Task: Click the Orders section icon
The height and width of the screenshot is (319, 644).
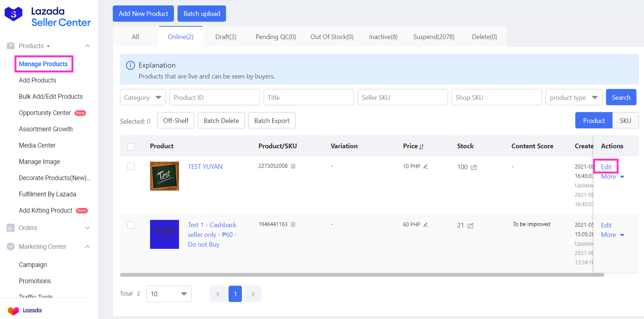Action: [x=11, y=228]
